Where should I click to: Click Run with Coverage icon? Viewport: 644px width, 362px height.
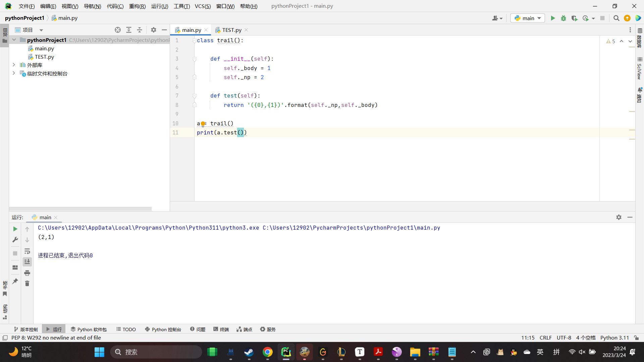tap(574, 18)
